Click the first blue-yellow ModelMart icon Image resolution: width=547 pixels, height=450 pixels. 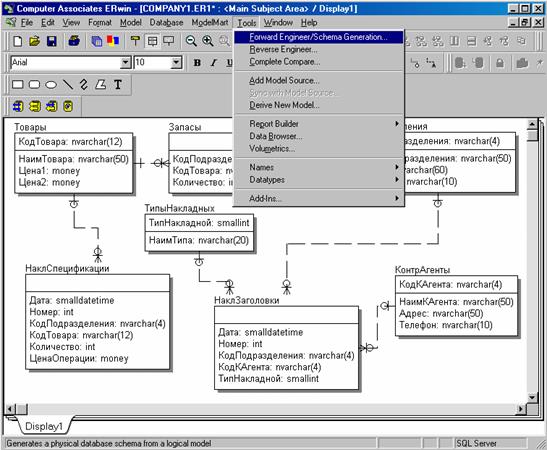pyautogui.click(x=18, y=106)
